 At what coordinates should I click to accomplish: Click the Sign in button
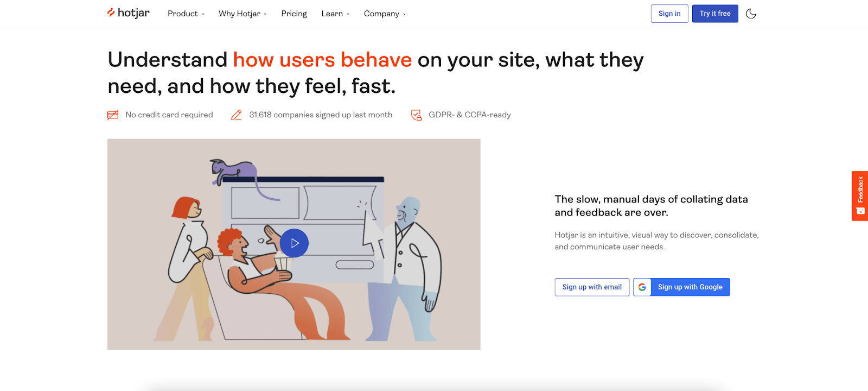(x=669, y=14)
